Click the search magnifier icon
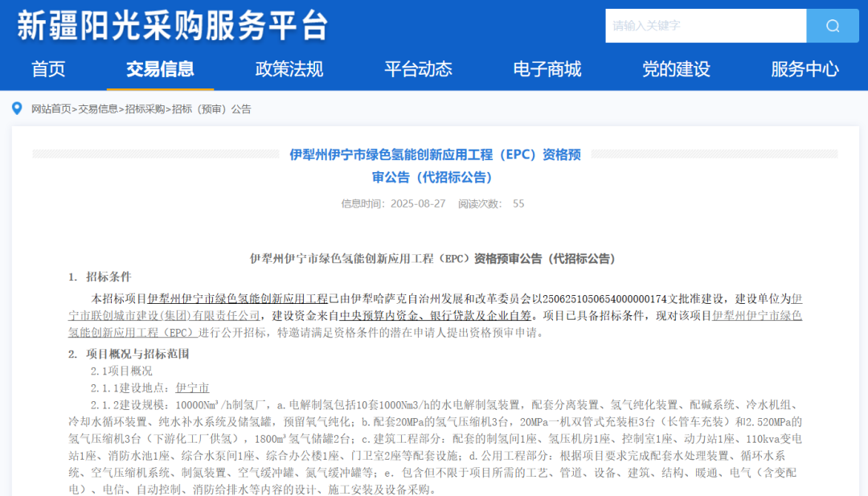 pos(832,25)
